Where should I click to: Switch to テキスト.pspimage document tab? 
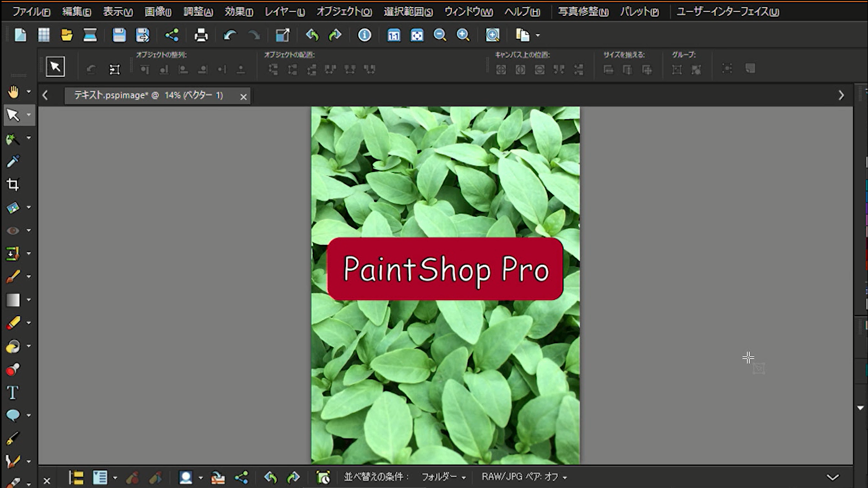click(x=149, y=95)
